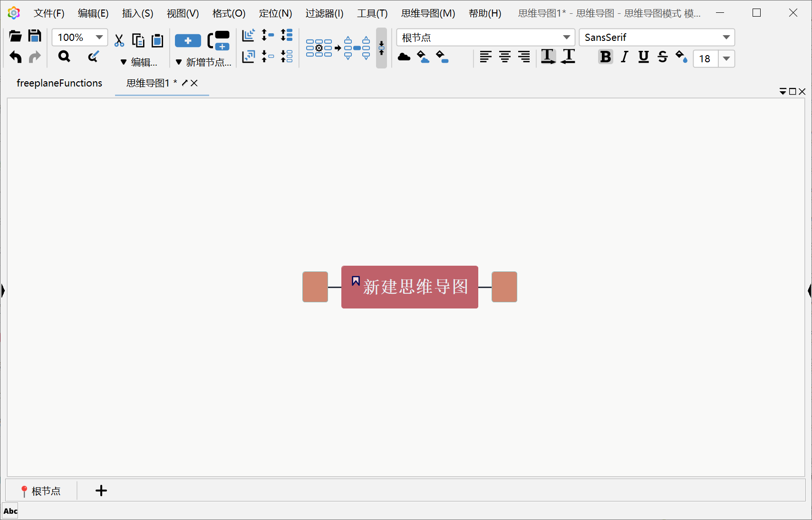Image resolution: width=812 pixels, height=520 pixels.
Task: Click the find-and-replace magnifier with pen icon
Action: (94, 57)
